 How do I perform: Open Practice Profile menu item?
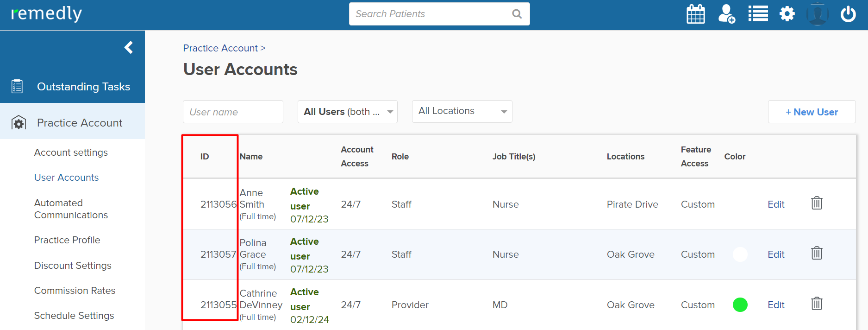67,240
